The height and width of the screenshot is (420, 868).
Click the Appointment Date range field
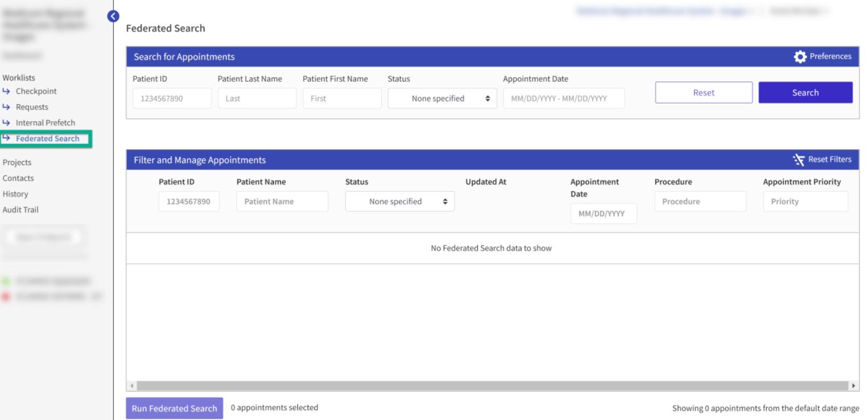[x=563, y=98]
